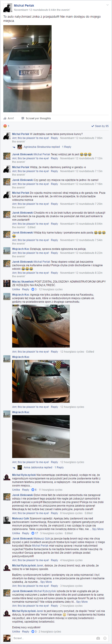This screenshot has width=112, height=644.
Task: Open the emoji picker in comment box
Action: coord(105,638)
